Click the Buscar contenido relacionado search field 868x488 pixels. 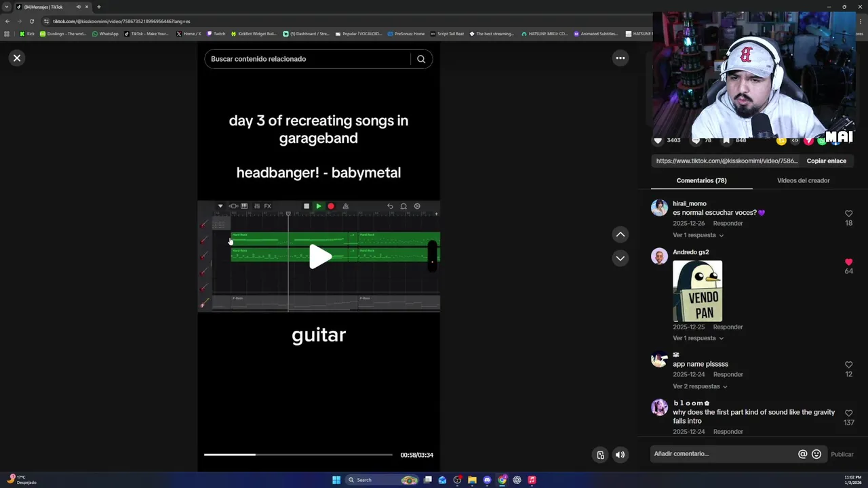pos(309,59)
